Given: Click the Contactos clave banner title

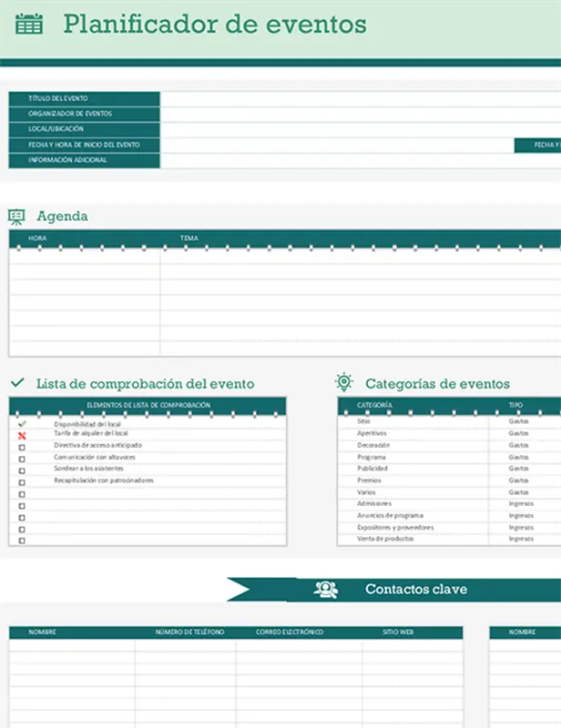Looking at the screenshot, I should pos(416,590).
